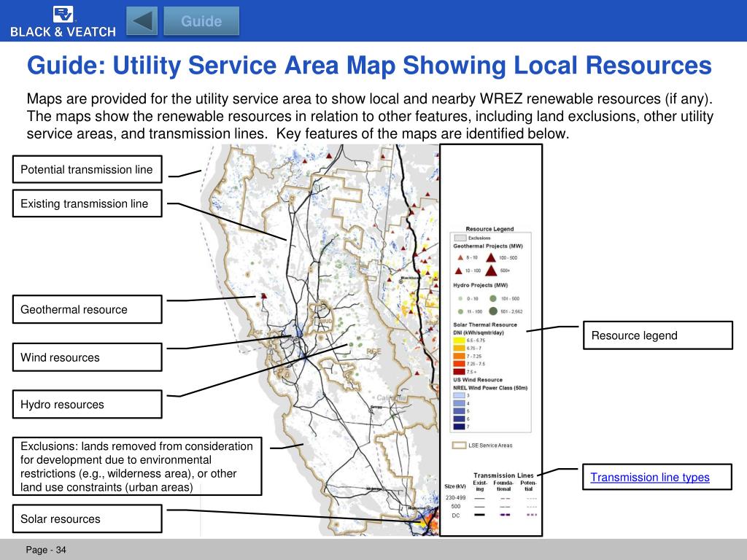This screenshot has width=747, height=560.
Task: Click the Exclusions description box
Action: pos(137,466)
